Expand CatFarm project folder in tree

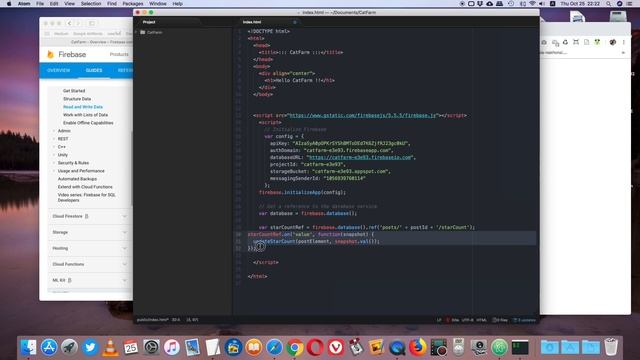click(x=137, y=32)
